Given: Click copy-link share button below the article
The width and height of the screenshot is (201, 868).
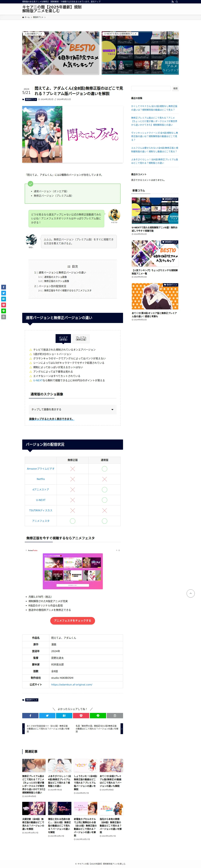Looking at the screenshot, I should tap(115, 715).
